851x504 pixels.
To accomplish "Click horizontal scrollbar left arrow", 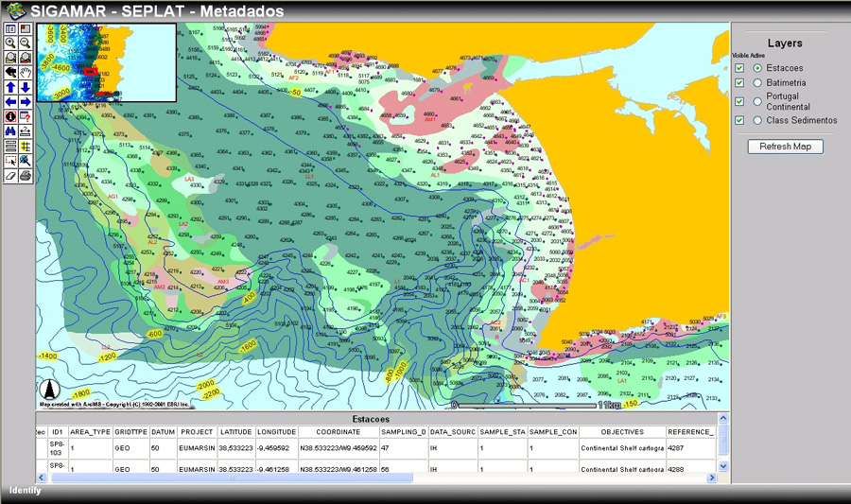I will [x=42, y=478].
